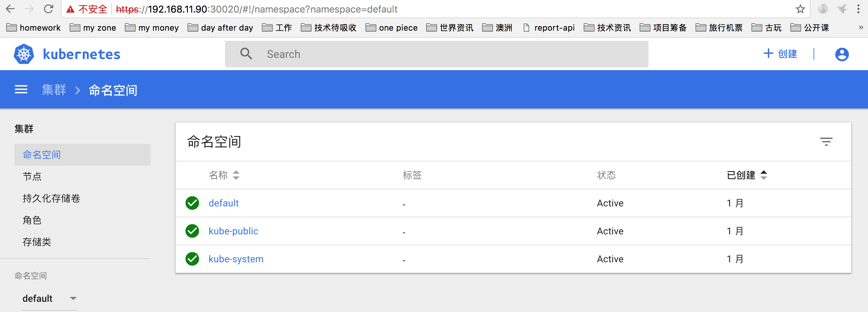Show more bookmarks via the chevron overflow
The width and height of the screenshot is (868, 312).
861,28
